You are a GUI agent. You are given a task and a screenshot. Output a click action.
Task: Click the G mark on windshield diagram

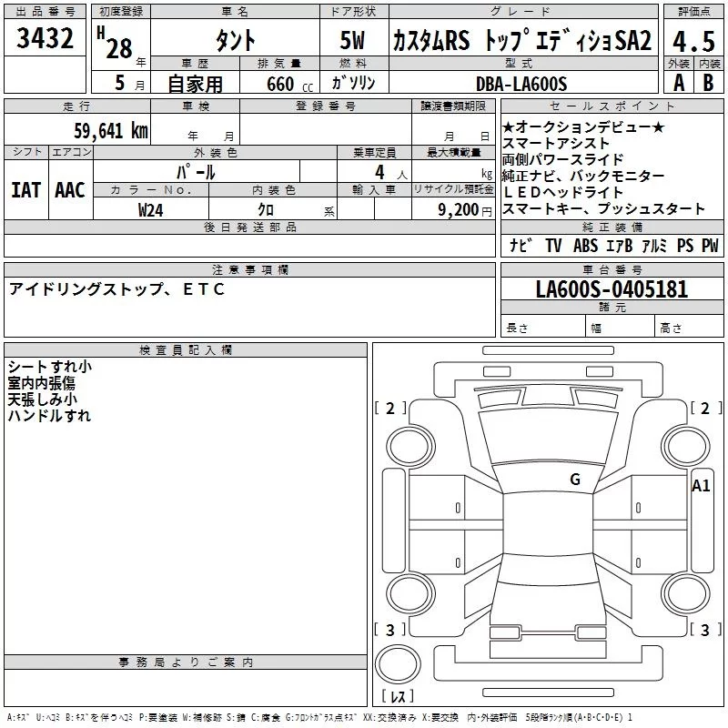point(575,479)
